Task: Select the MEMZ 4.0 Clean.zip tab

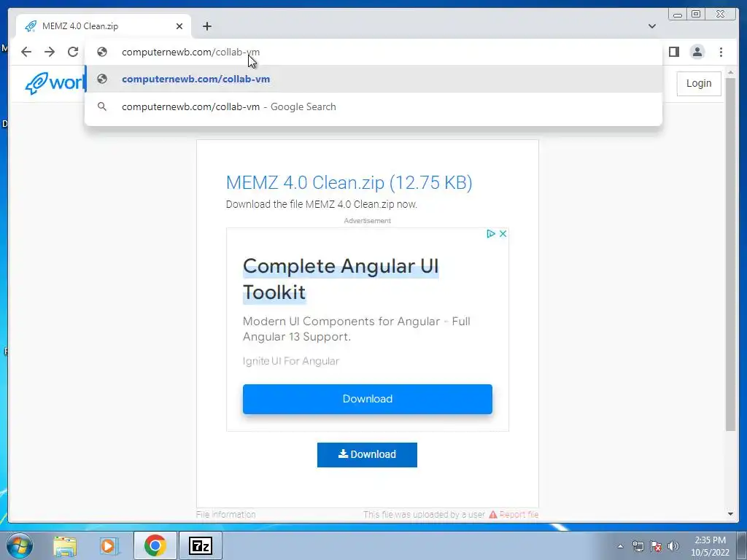Action: pos(104,26)
